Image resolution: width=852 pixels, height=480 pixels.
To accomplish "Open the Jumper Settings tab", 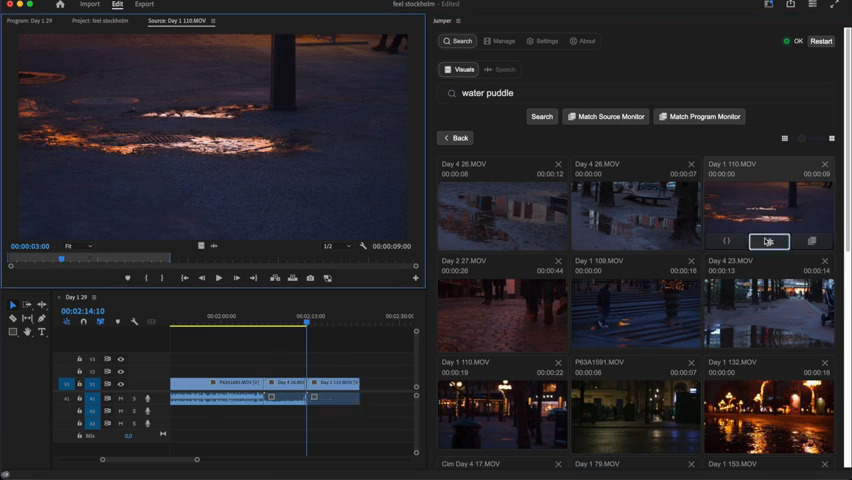I will (x=542, y=41).
